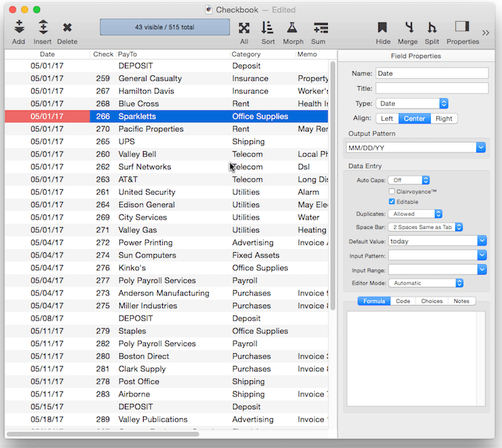The width and height of the screenshot is (502, 448).
Task: Click the All records toolbar icon
Action: 244,28
